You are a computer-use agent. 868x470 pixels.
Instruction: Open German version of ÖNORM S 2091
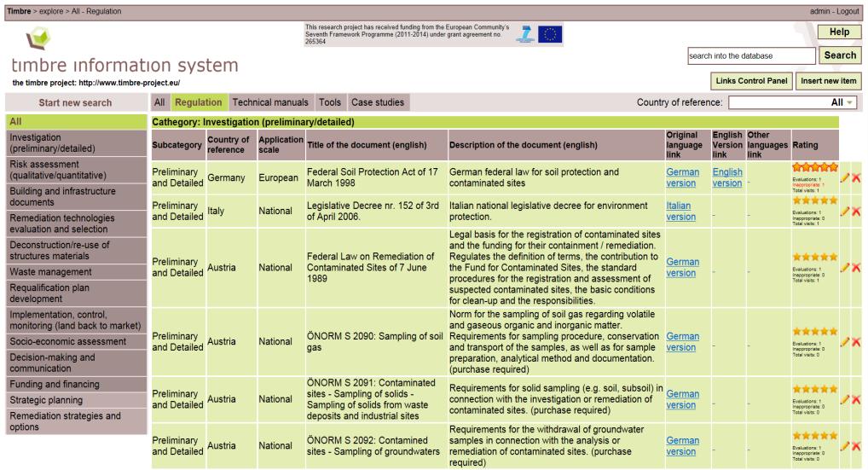pyautogui.click(x=683, y=400)
